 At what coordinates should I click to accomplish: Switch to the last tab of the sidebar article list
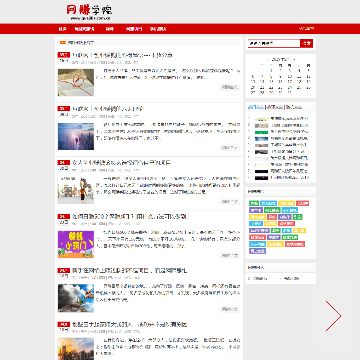coord(294,107)
